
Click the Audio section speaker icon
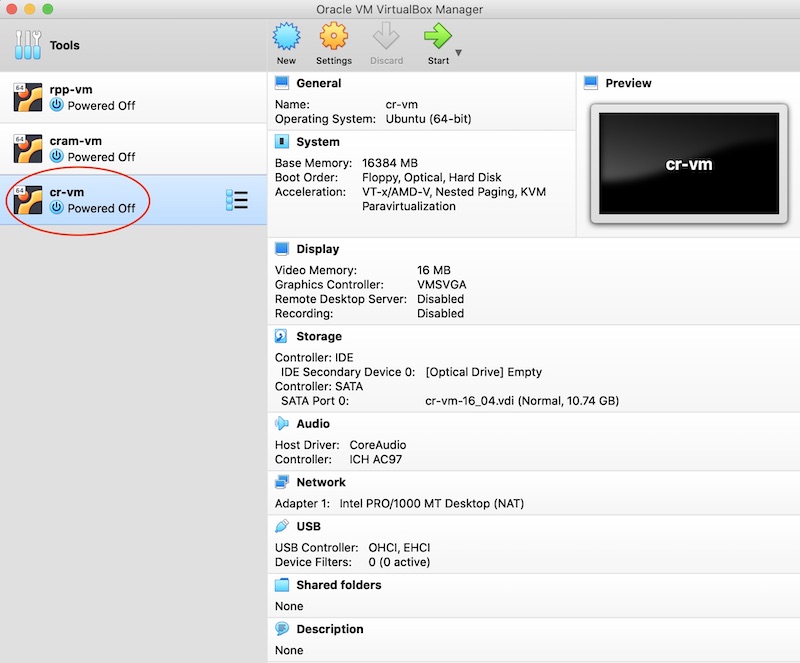coord(282,424)
